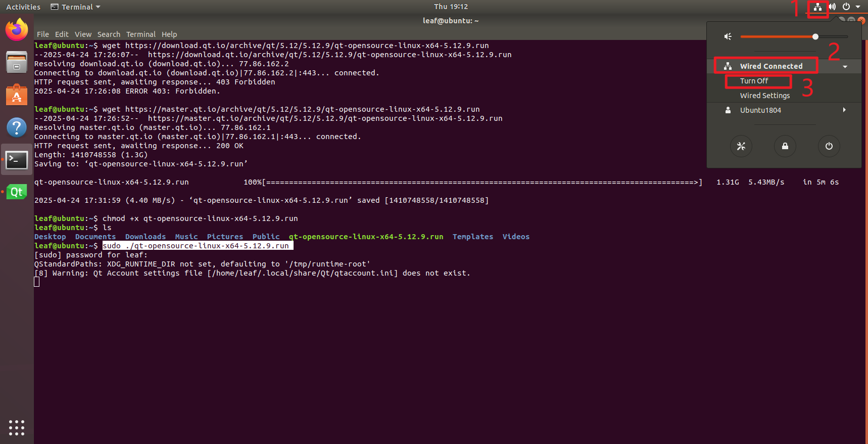The image size is (868, 444).
Task: Collapse the Wired Connected section arrow
Action: coord(845,67)
